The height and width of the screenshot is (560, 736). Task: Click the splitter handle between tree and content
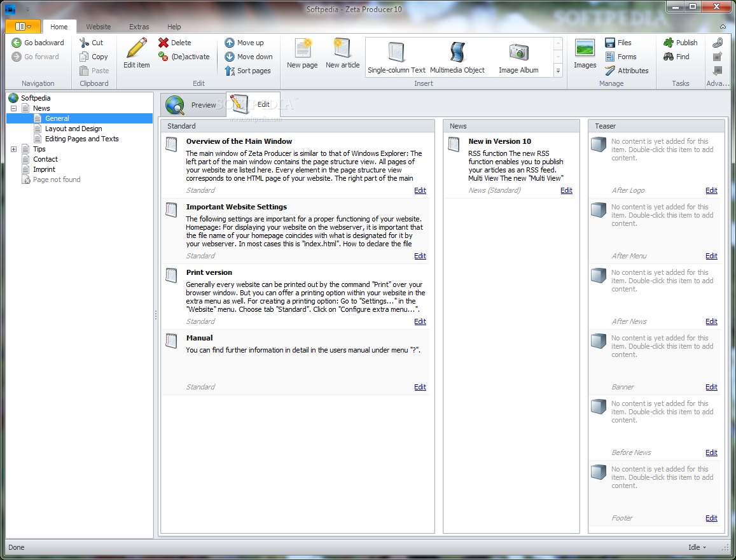[x=156, y=314]
